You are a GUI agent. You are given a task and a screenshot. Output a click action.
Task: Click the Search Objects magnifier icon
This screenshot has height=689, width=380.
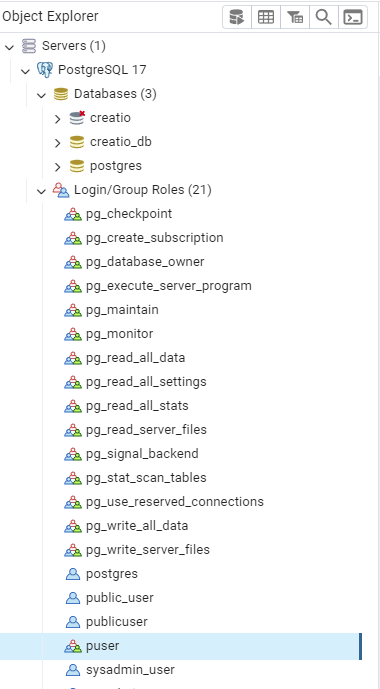click(324, 18)
